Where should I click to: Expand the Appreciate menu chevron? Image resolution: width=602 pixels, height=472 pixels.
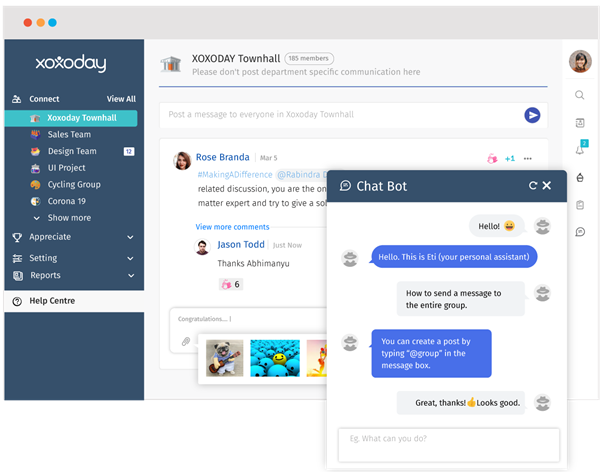131,237
